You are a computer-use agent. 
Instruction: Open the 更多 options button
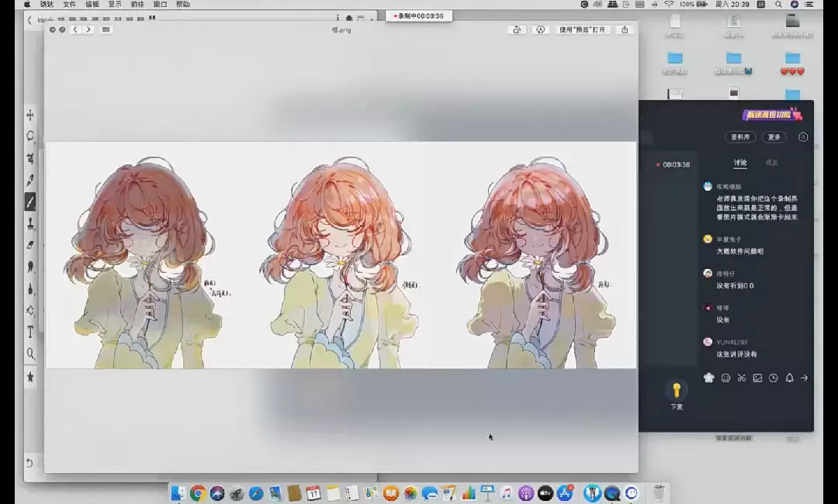tap(774, 137)
